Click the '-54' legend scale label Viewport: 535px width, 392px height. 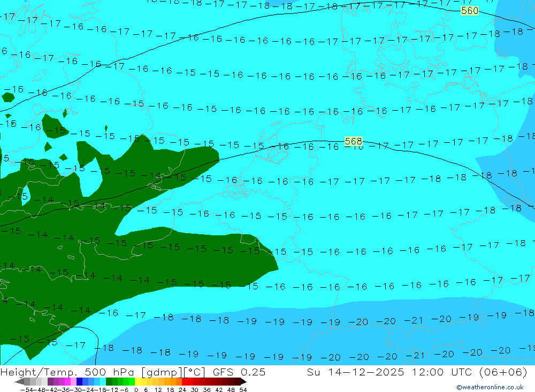point(27,390)
